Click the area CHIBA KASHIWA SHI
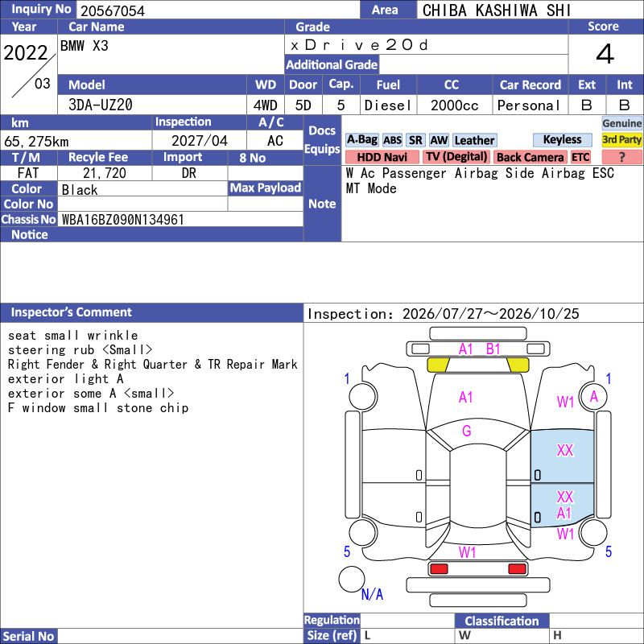 click(x=497, y=10)
